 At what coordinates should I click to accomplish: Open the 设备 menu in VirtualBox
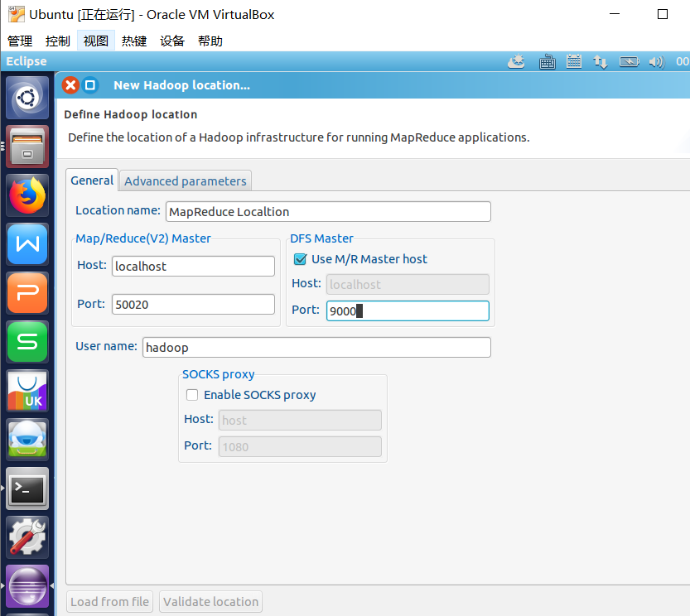(x=172, y=41)
